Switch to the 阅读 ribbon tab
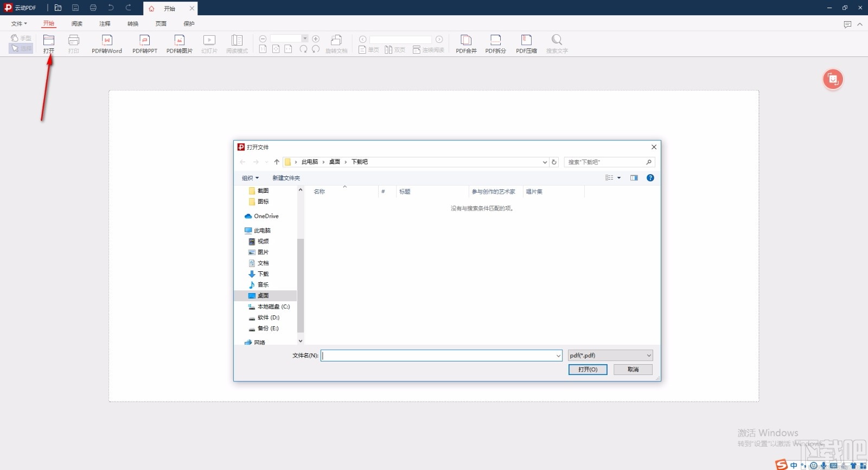 click(77, 24)
